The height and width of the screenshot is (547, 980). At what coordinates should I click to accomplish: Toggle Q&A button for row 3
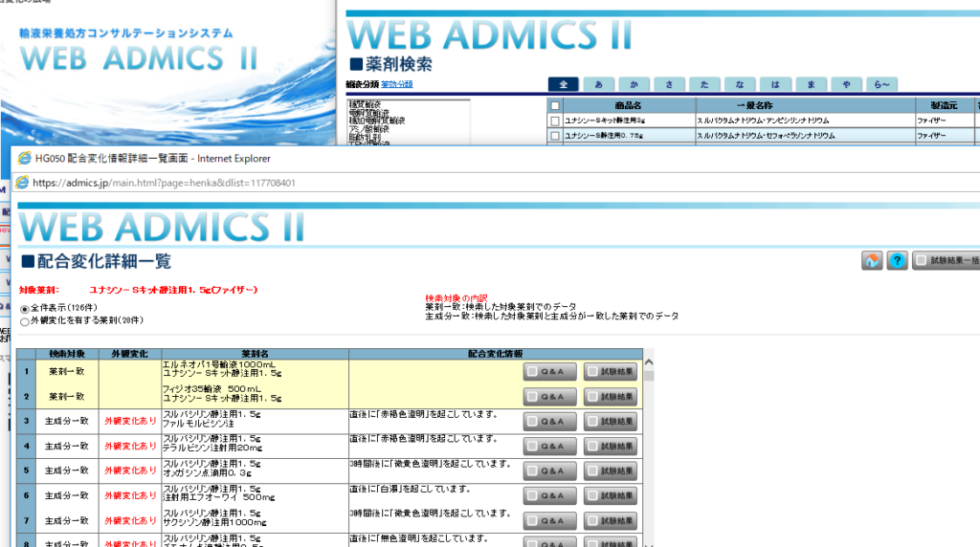coord(550,422)
